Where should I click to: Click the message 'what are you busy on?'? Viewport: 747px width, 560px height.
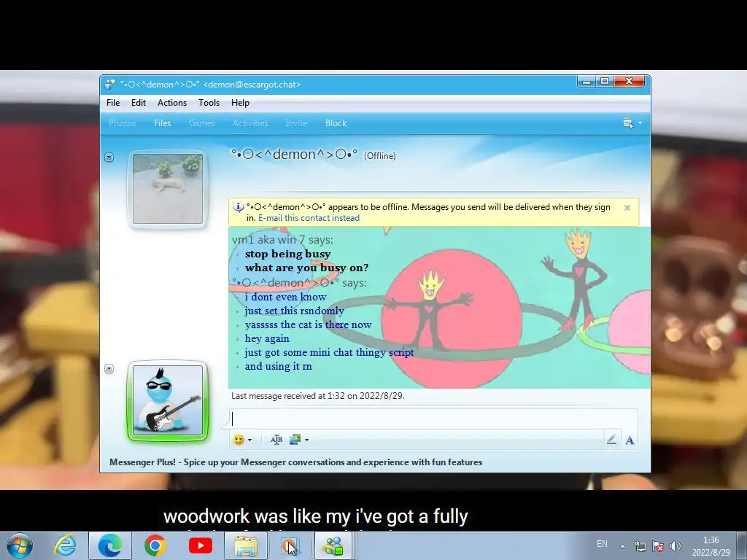307,268
